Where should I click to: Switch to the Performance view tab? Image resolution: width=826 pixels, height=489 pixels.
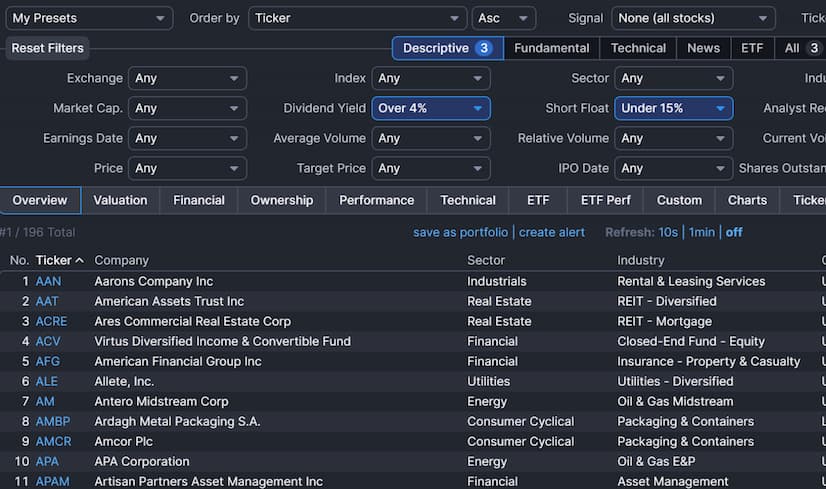376,200
